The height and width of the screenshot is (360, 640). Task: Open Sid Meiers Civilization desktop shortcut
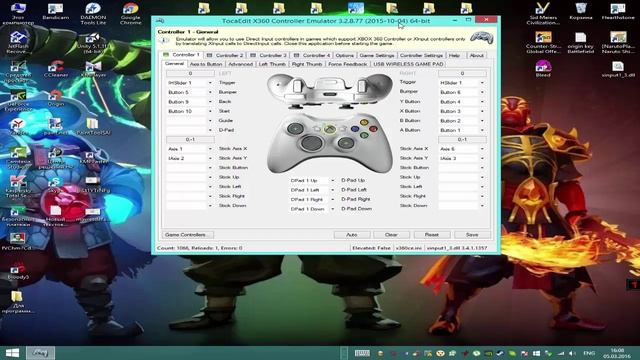543,13
